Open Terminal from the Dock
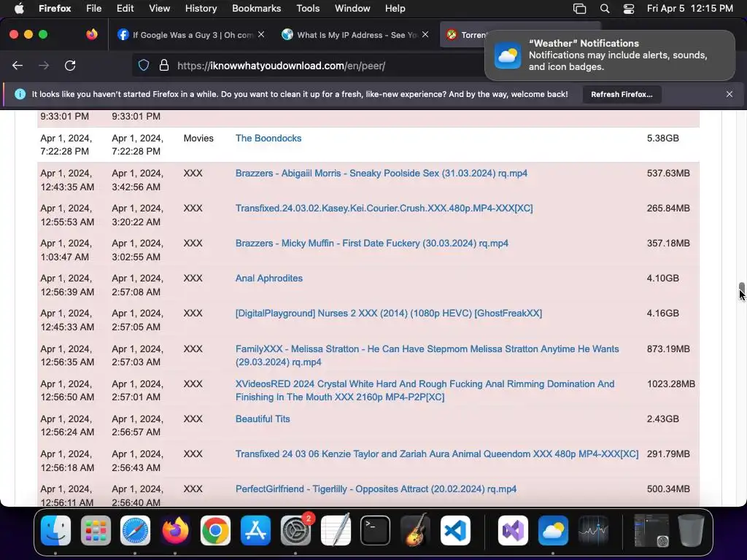The width and height of the screenshot is (747, 560). 376,530
